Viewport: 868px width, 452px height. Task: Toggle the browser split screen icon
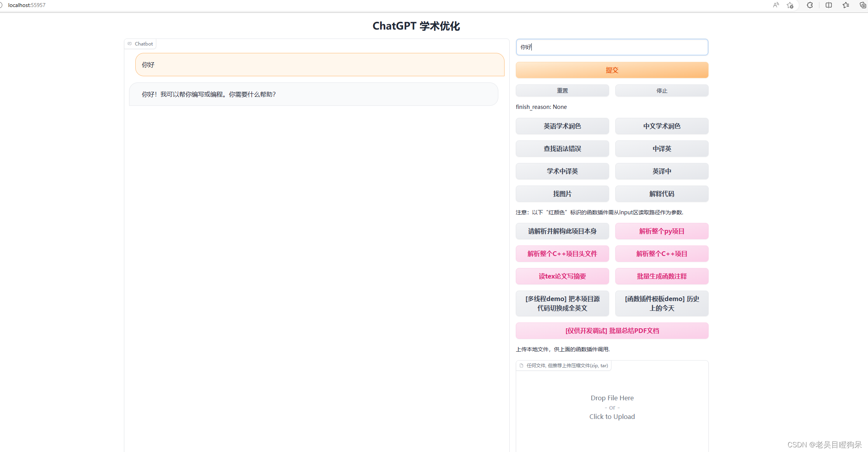tap(829, 5)
